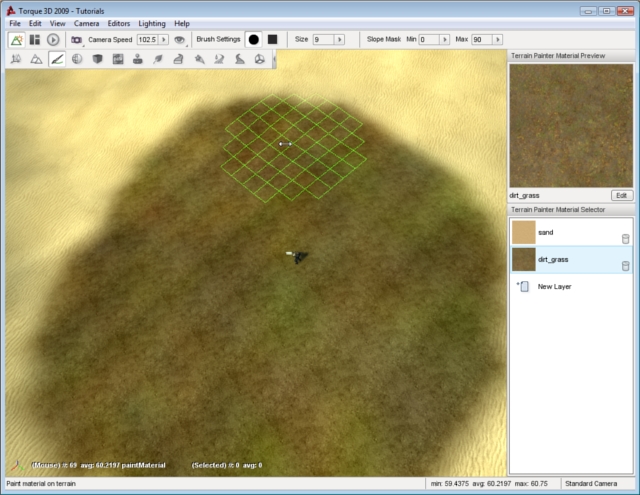This screenshot has height=495, width=640.
Task: Toggle the eye visibility options icon
Action: pos(179,40)
